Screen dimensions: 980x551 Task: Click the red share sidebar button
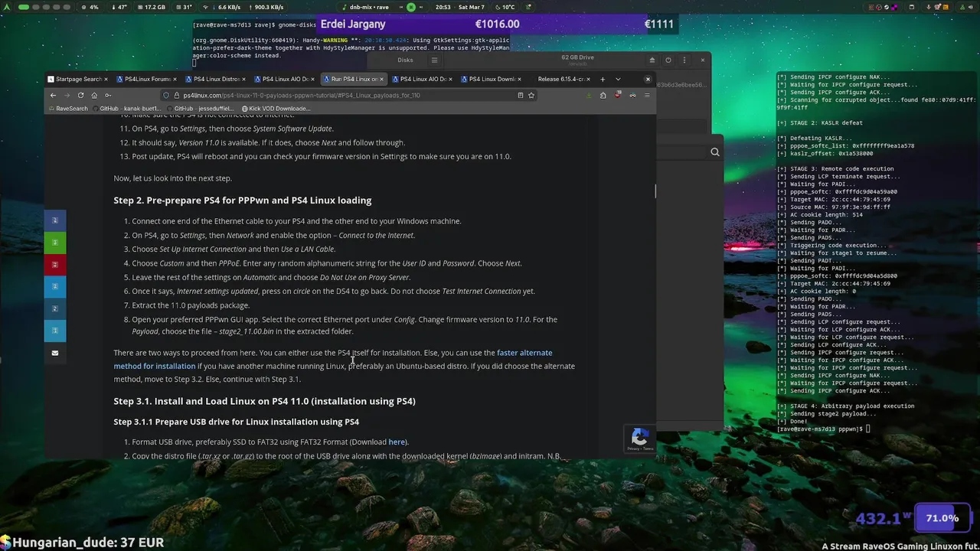pos(54,265)
